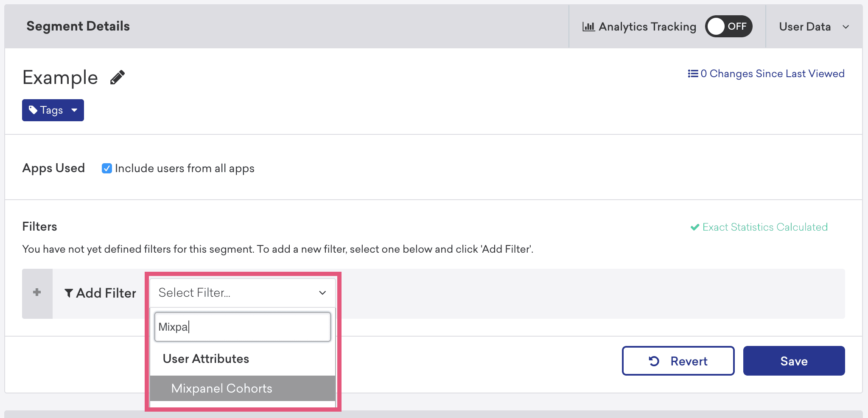Uncheck Include users from all apps
Viewport: 868px width, 418px height.
(107, 168)
